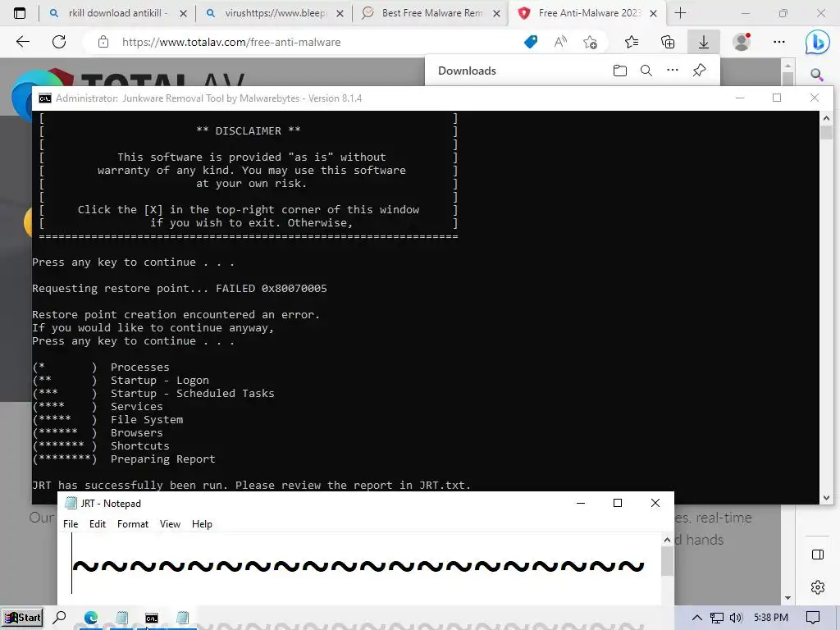Open Notepad View menu
840x630 pixels.
point(170,524)
